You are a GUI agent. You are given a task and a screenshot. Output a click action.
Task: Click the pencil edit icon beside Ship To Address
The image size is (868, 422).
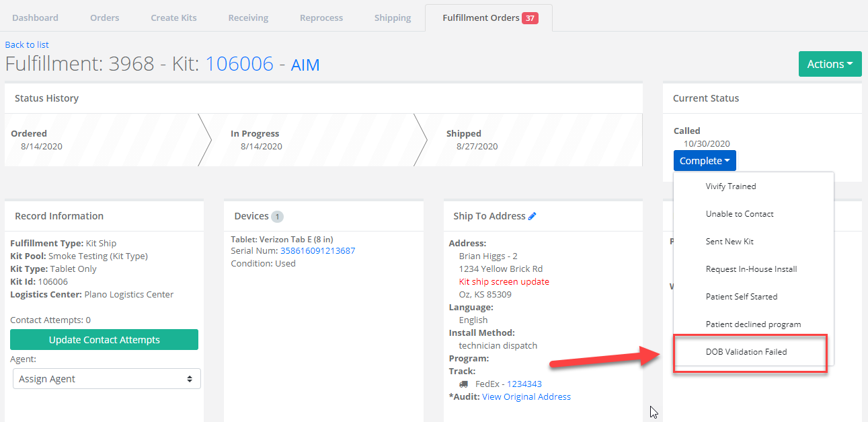(532, 216)
